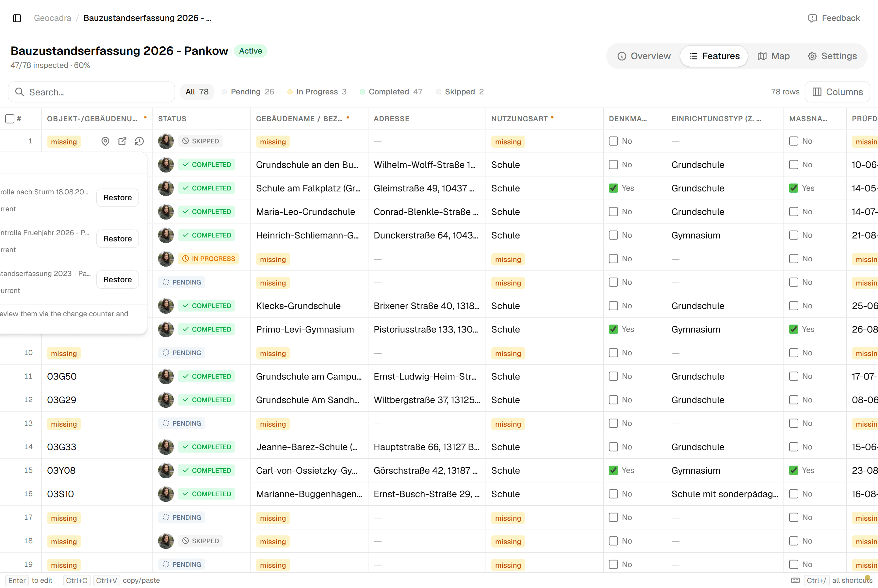Toggle the sidebar panel icon

(x=17, y=18)
